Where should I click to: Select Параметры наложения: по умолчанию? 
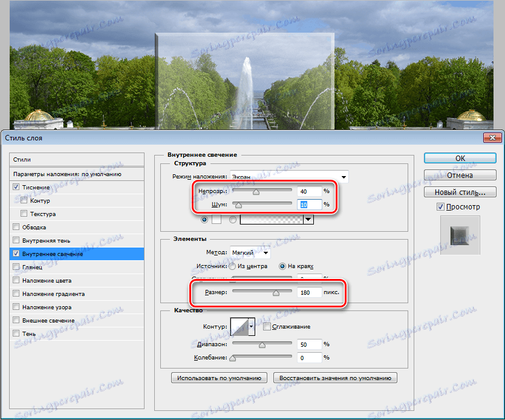77,174
